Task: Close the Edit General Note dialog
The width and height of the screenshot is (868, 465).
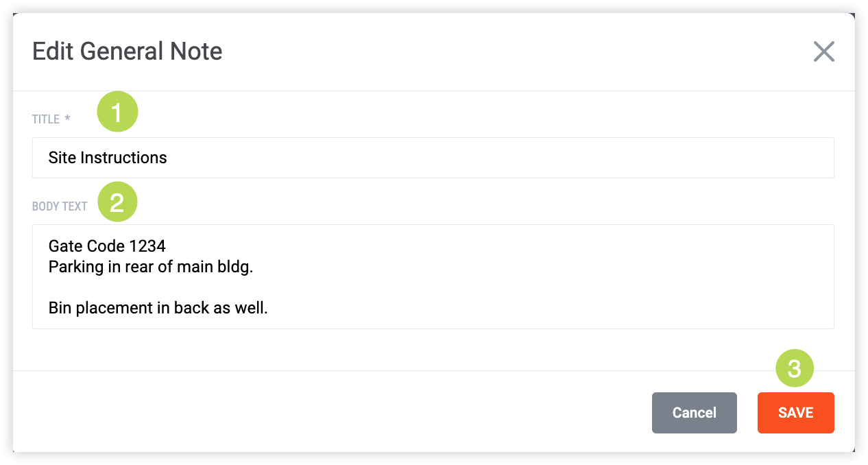Action: [823, 51]
